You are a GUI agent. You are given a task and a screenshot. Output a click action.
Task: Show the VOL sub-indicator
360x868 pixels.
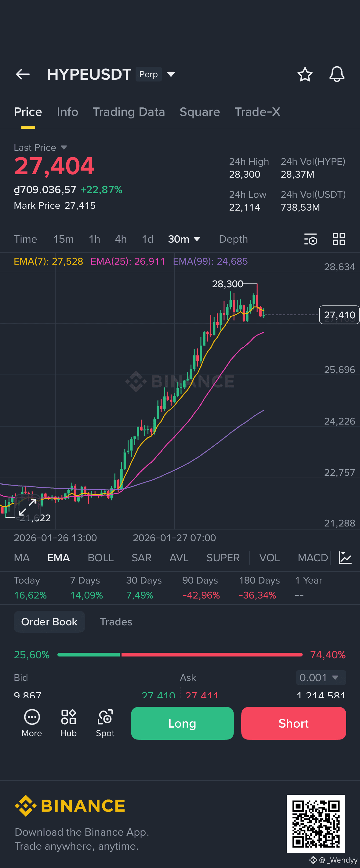coord(270,558)
